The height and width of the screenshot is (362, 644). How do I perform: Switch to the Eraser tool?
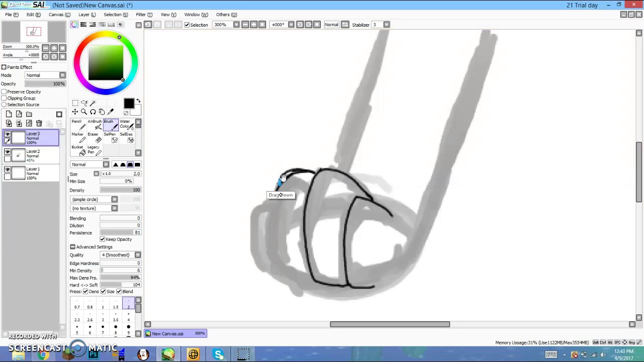(x=95, y=137)
